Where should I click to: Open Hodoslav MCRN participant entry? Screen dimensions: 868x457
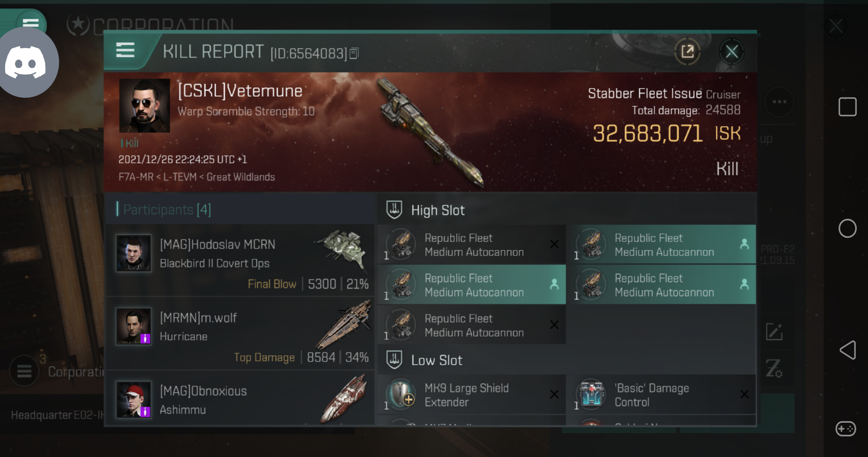pos(240,260)
